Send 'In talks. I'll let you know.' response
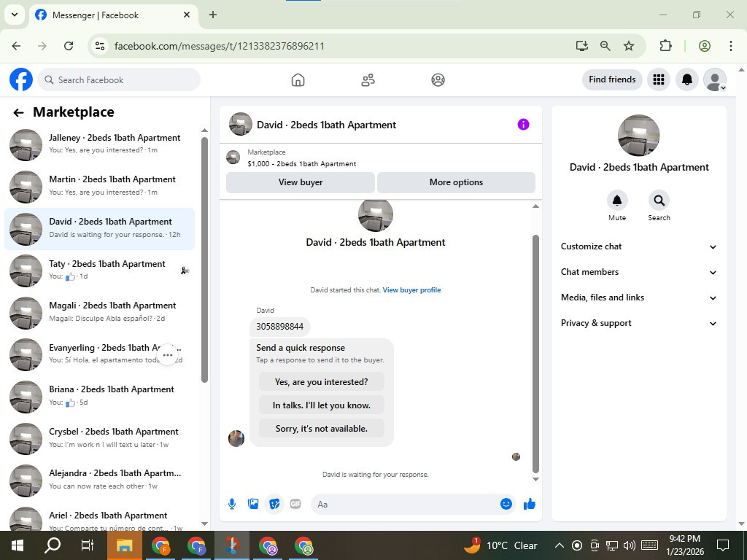 pos(322,405)
